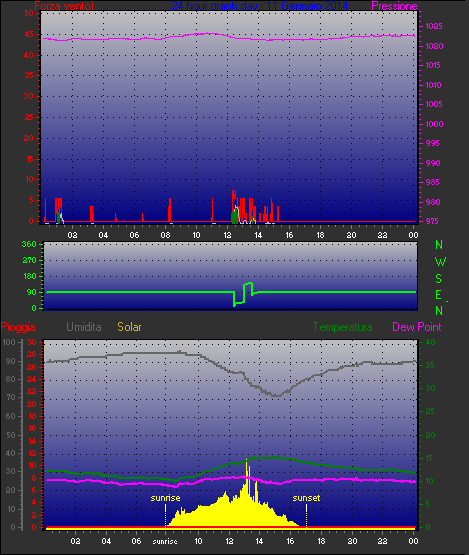The height and width of the screenshot is (555, 469).
Task: Click the W compass direction letter
Action: click(x=440, y=262)
